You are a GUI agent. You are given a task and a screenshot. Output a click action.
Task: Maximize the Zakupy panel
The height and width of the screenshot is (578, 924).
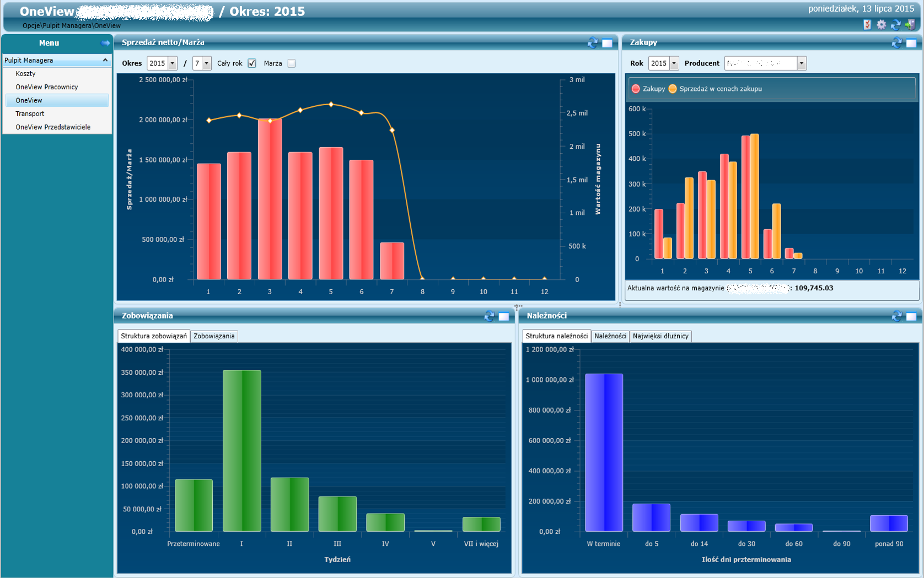[x=911, y=43]
